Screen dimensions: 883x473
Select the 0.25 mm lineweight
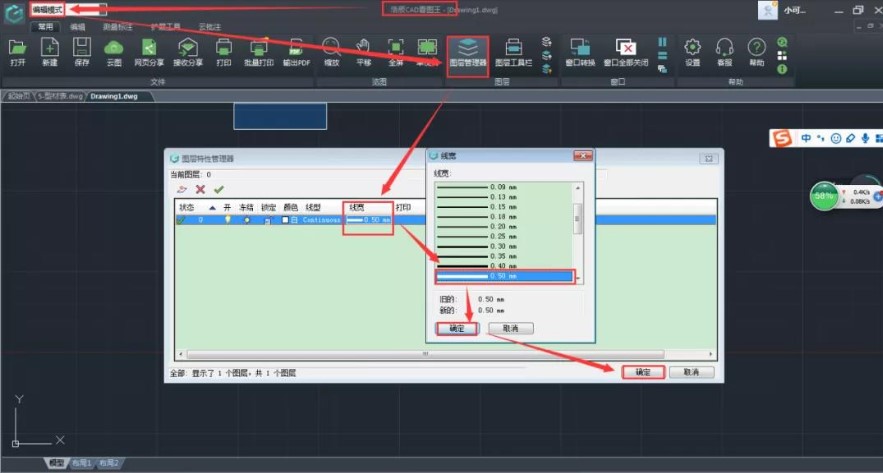point(504,236)
